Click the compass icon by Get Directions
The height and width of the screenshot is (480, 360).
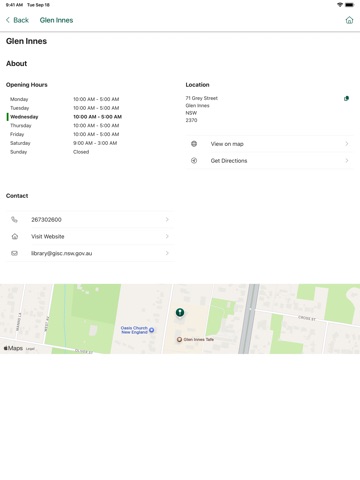194,161
